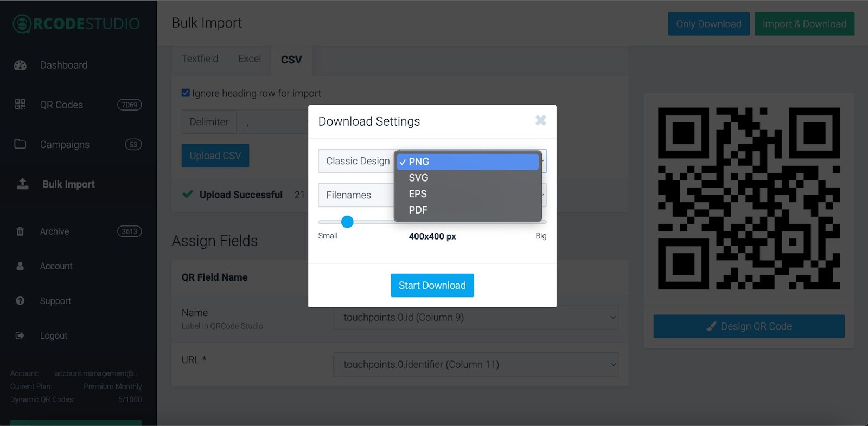Select PDF format option
The image size is (868, 426).
pos(468,210)
